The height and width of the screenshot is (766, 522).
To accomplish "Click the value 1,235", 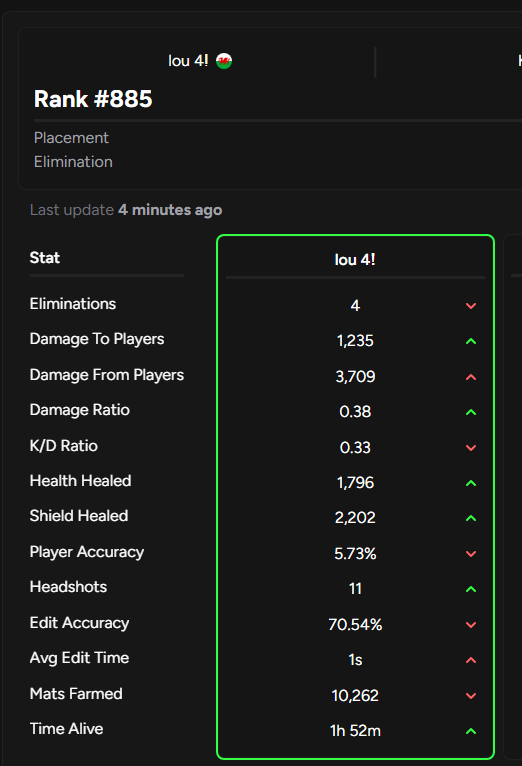I will (355, 341).
